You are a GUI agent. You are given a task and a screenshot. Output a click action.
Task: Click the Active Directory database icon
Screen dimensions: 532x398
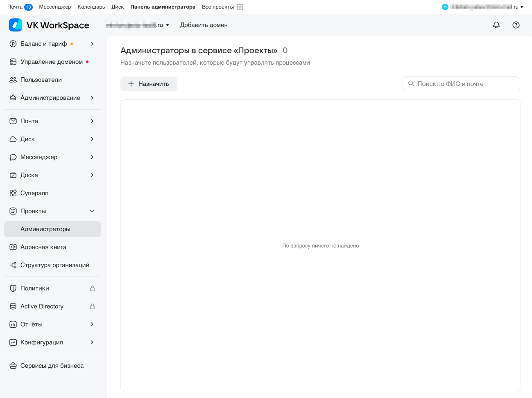coord(13,306)
